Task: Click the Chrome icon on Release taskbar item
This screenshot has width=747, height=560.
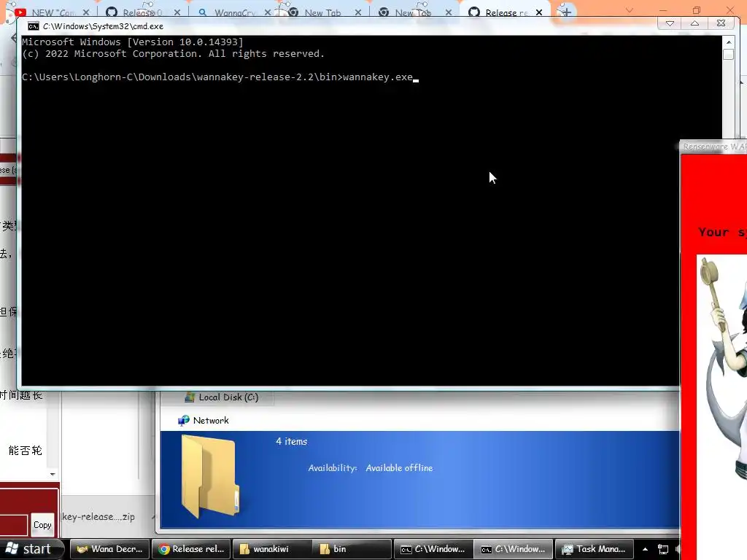Action: 164,549
